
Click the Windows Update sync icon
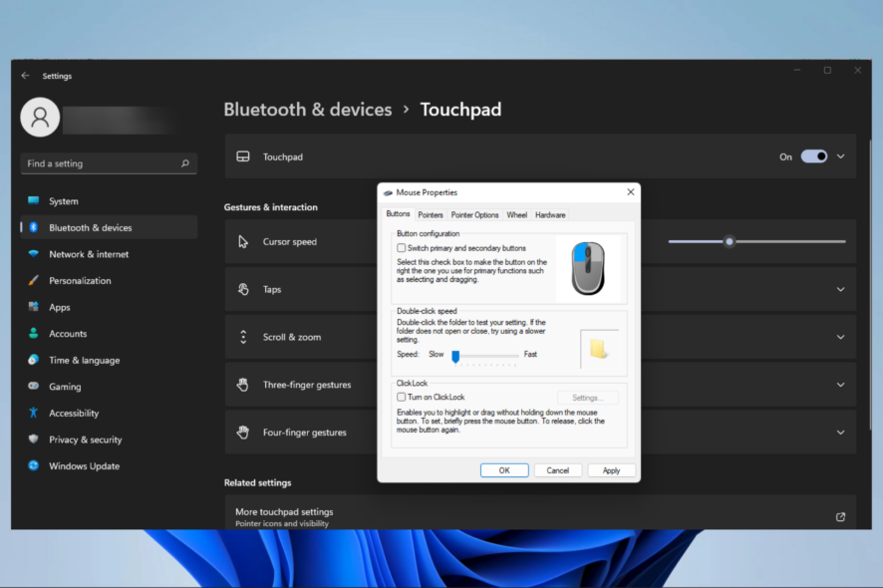pyautogui.click(x=33, y=465)
